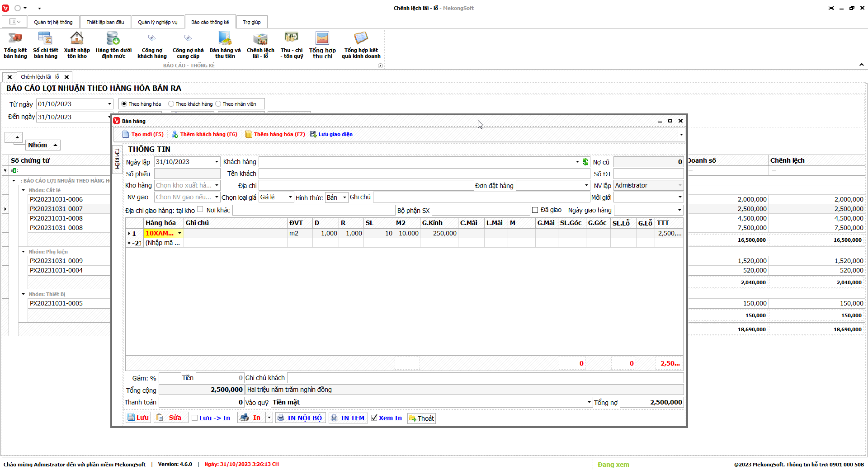Click Thêm khách hàng (F6) toolbar item
Image resolution: width=868 pixels, height=470 pixels.
pyautogui.click(x=204, y=134)
